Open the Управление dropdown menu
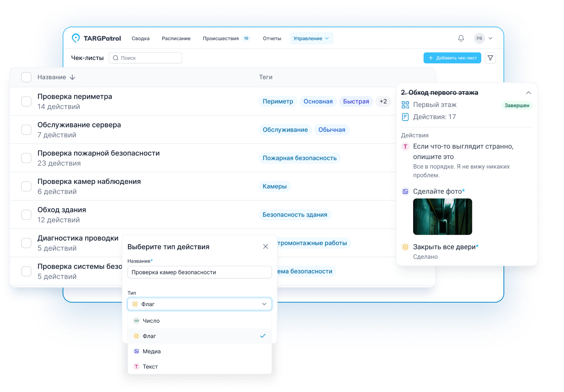Viewport: 564px width, 392px height. [x=311, y=38]
